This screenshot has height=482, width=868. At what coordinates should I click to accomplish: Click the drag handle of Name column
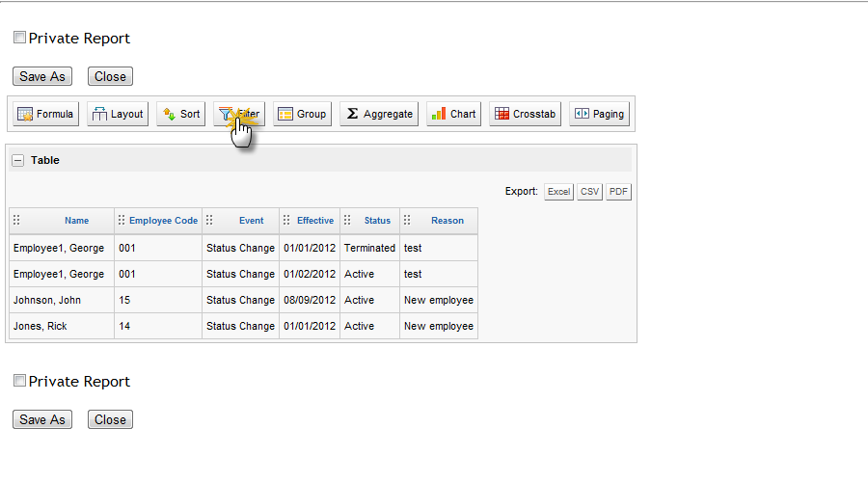[16, 220]
